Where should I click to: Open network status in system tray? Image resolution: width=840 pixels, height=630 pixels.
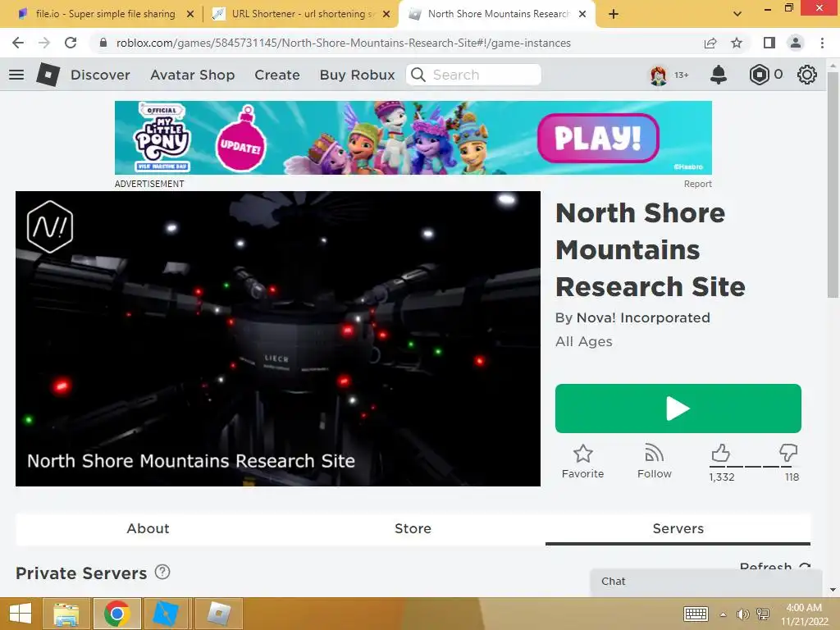(x=763, y=614)
